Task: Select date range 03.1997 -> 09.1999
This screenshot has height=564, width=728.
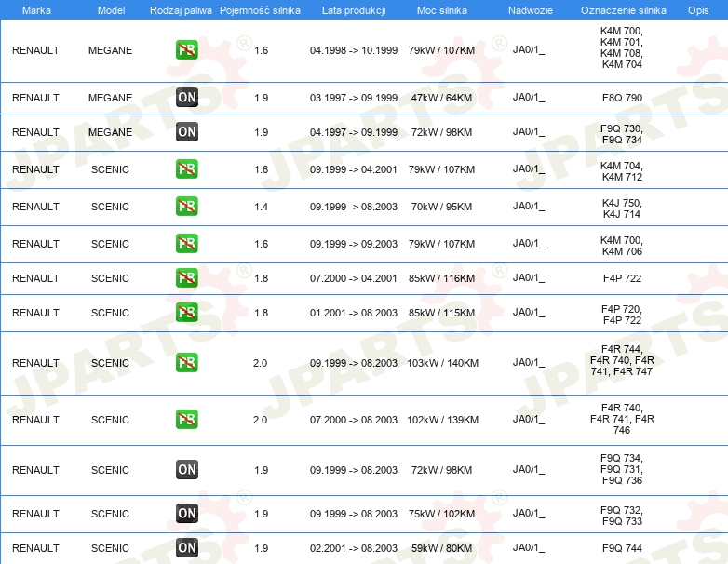Action: point(354,98)
